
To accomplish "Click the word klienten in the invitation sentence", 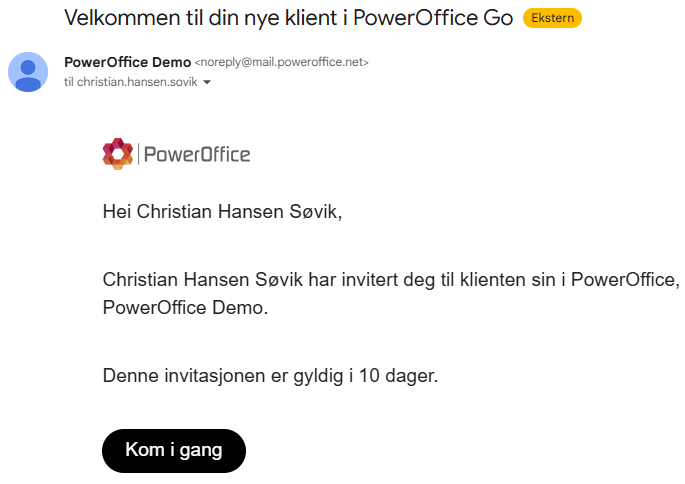I will pos(493,280).
